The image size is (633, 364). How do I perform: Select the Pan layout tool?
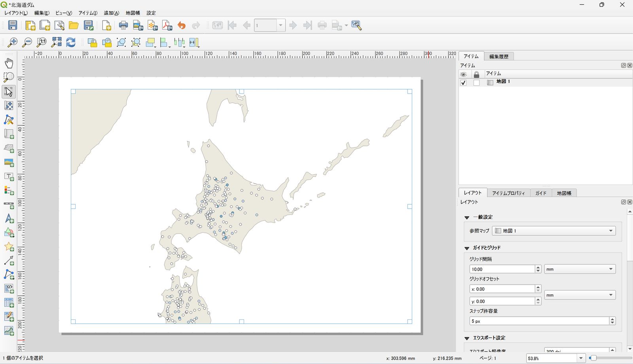tap(9, 63)
